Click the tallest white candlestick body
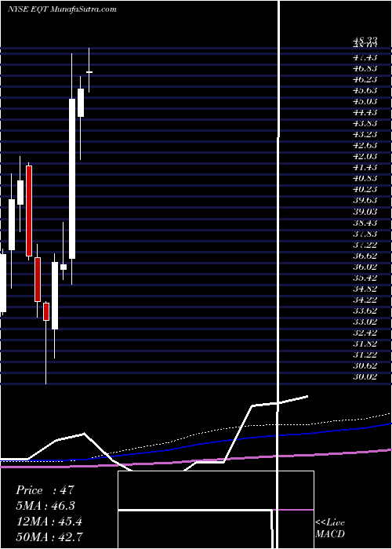The width and height of the screenshot is (392, 549). [72, 179]
